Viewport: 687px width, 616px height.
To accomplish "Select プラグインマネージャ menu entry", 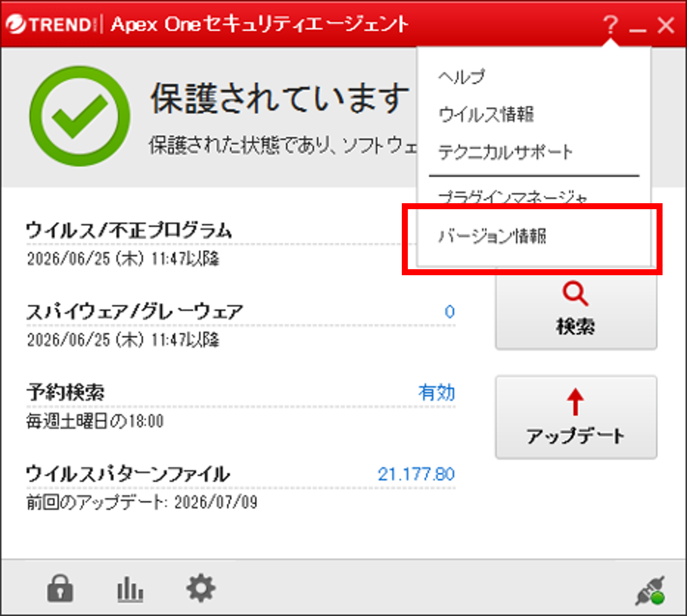I will 512,197.
